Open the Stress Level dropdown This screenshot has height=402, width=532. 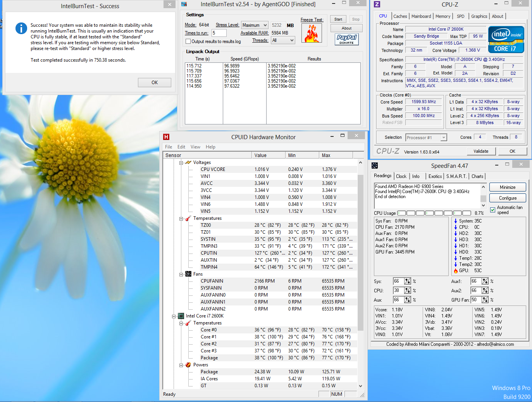255,25
